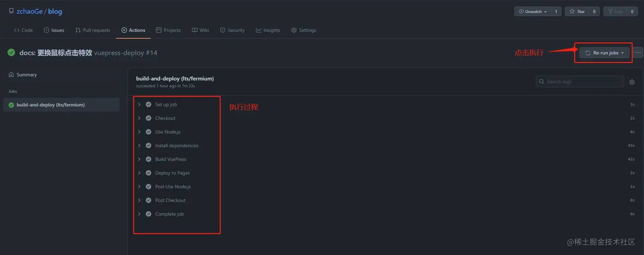Screen dimensions: 644x255
Task: Select the Actions tab
Action: [x=133, y=30]
